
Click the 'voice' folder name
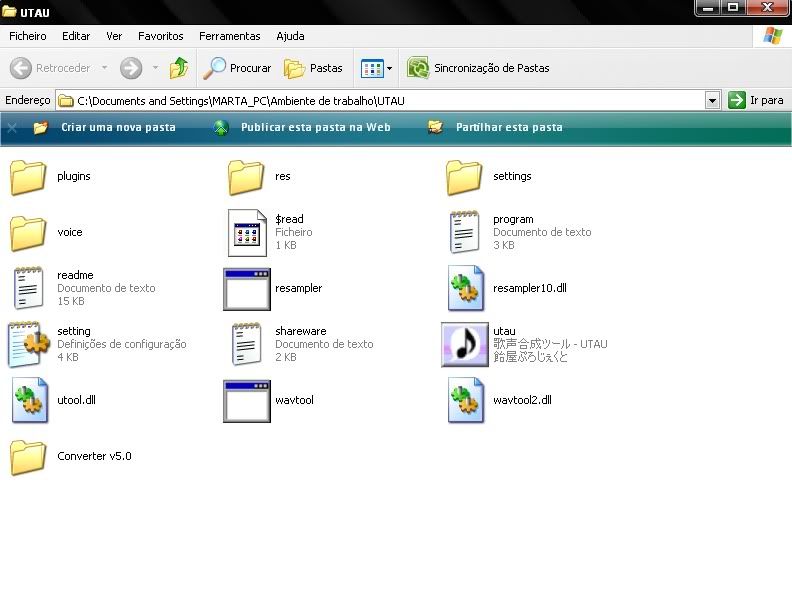click(x=70, y=232)
